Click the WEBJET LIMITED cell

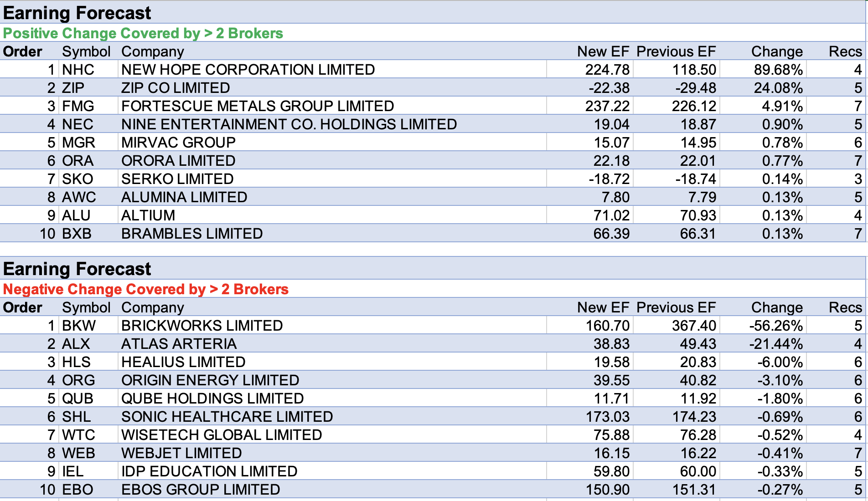(181, 453)
